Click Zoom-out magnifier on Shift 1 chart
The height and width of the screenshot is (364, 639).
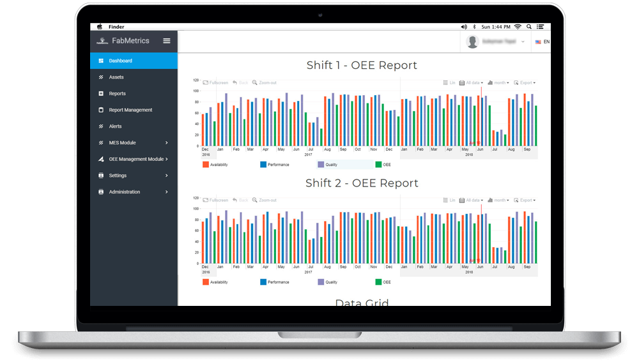(255, 82)
